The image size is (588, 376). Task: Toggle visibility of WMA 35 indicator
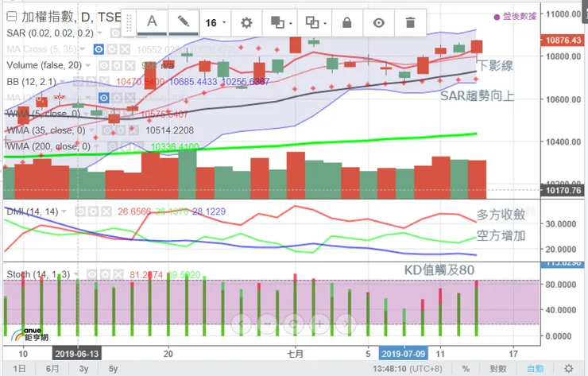click(x=107, y=130)
